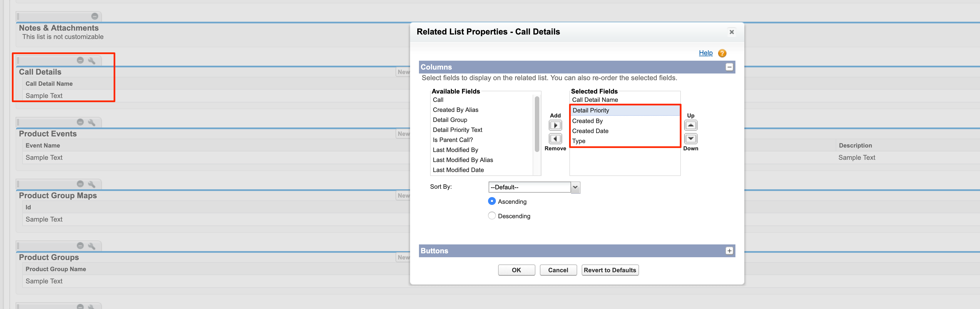Click the Help link

coord(705,53)
